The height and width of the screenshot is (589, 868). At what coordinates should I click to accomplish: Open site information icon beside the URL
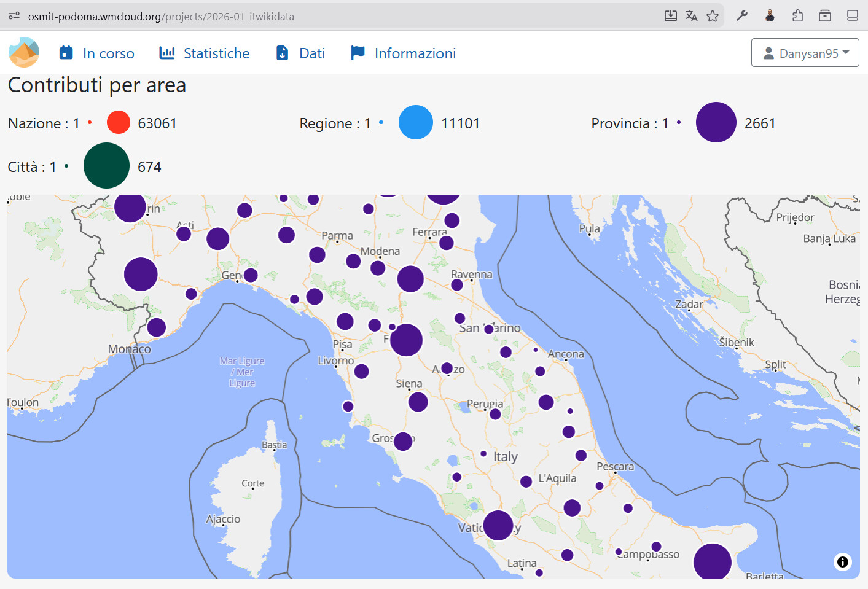pos(14,16)
